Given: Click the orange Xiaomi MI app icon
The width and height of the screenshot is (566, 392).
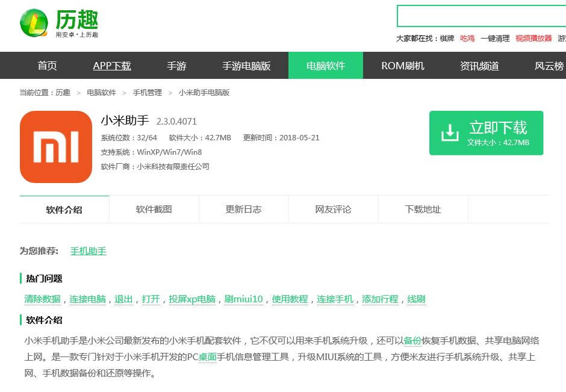Looking at the screenshot, I should [55, 147].
